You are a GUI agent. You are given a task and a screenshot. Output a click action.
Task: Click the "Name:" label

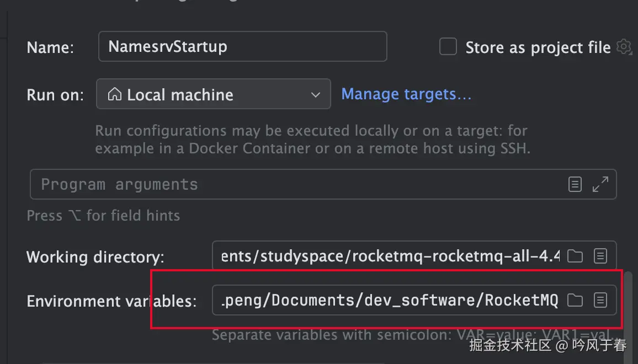50,47
